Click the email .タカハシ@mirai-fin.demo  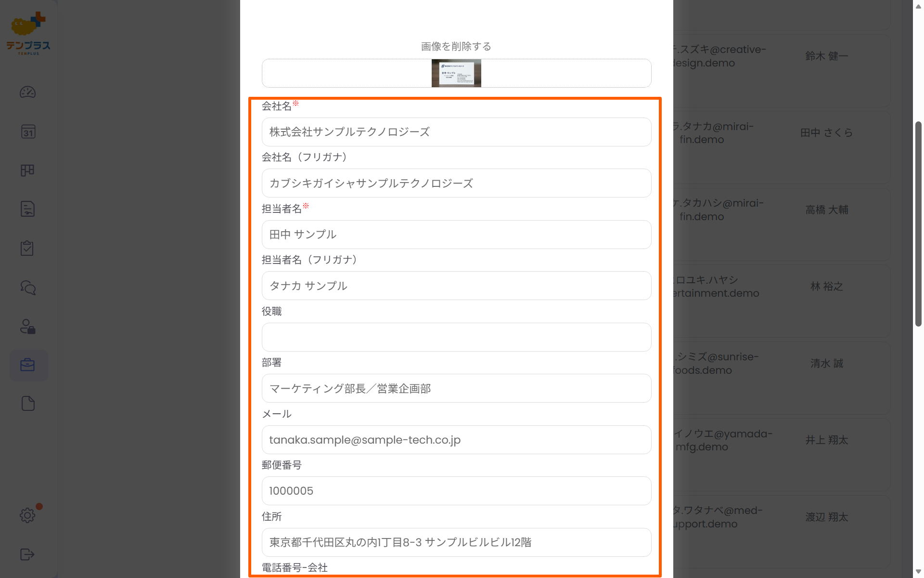pos(719,210)
